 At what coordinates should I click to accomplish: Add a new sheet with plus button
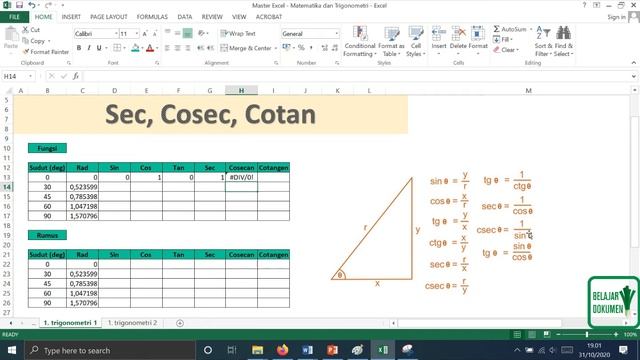180,323
